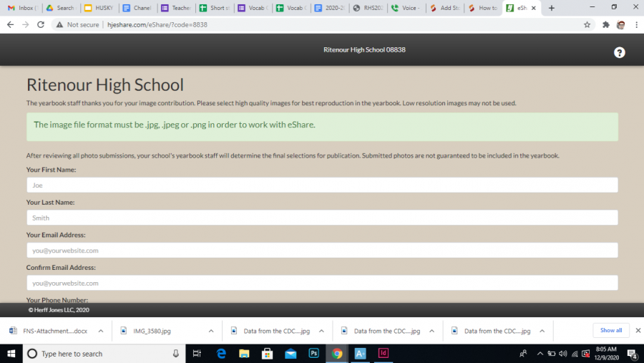
Task: Switch to the How to tab
Action: click(484, 8)
